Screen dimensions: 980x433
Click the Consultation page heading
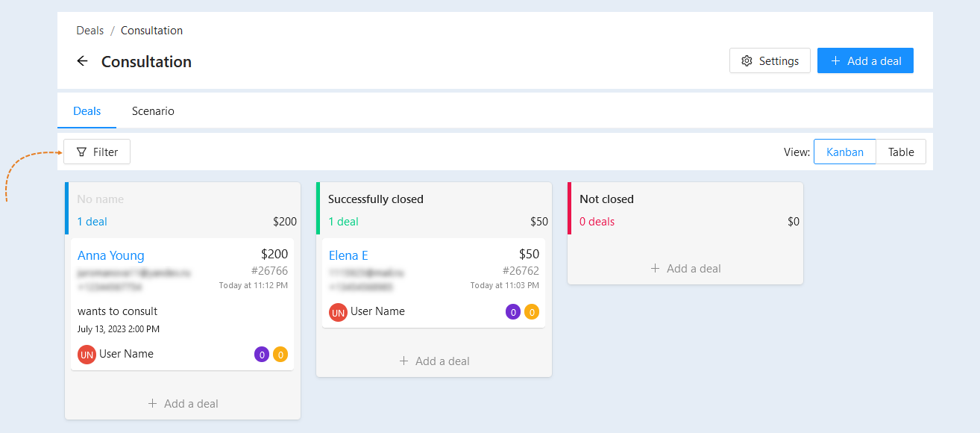click(146, 62)
